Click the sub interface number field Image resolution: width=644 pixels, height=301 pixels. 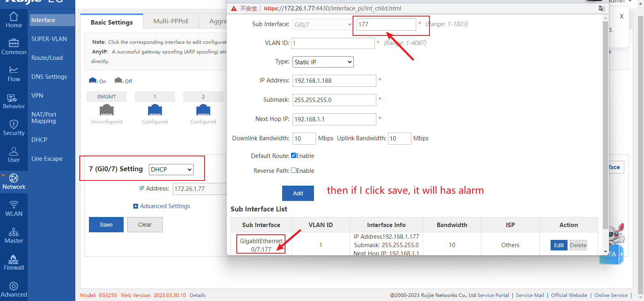tap(386, 25)
